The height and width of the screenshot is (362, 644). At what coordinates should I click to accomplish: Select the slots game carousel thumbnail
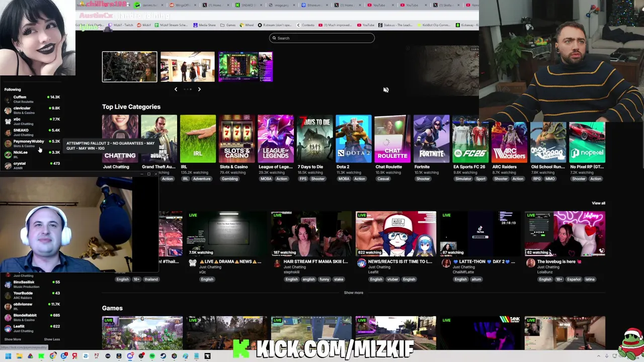pyautogui.click(x=246, y=66)
